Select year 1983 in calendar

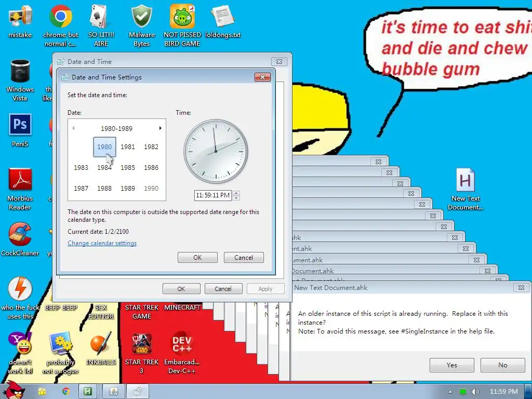click(81, 168)
